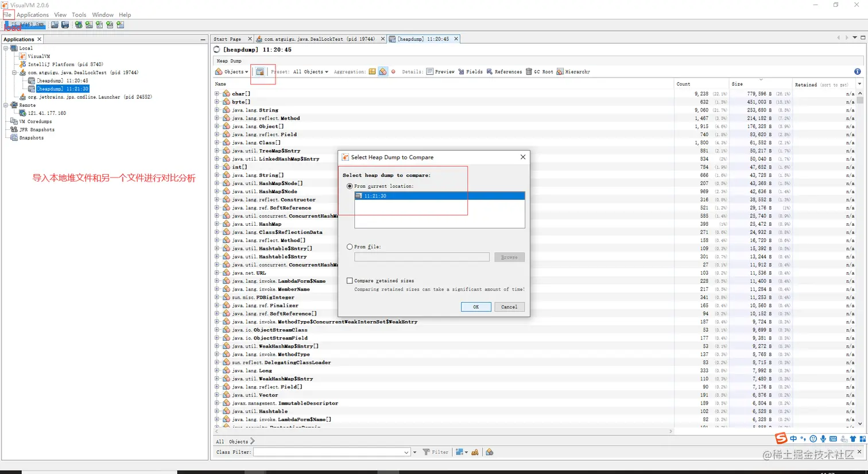Viewport: 868px width, 474px height.
Task: Expand the java.lang.String class row
Action: 217,110
